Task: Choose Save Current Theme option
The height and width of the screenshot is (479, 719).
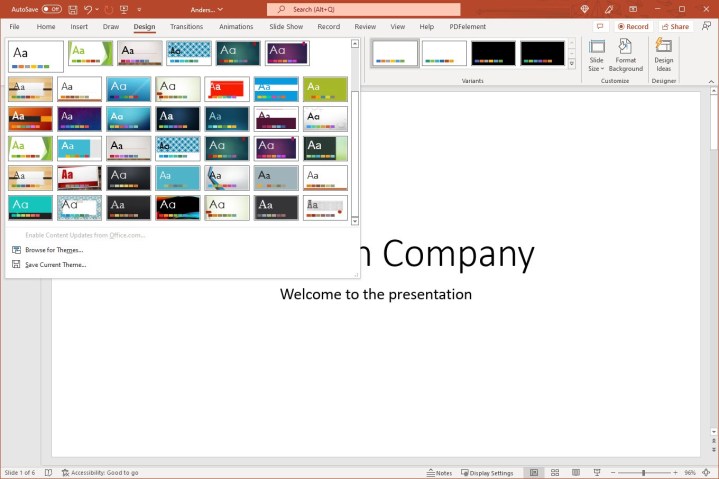Action: [x=55, y=265]
